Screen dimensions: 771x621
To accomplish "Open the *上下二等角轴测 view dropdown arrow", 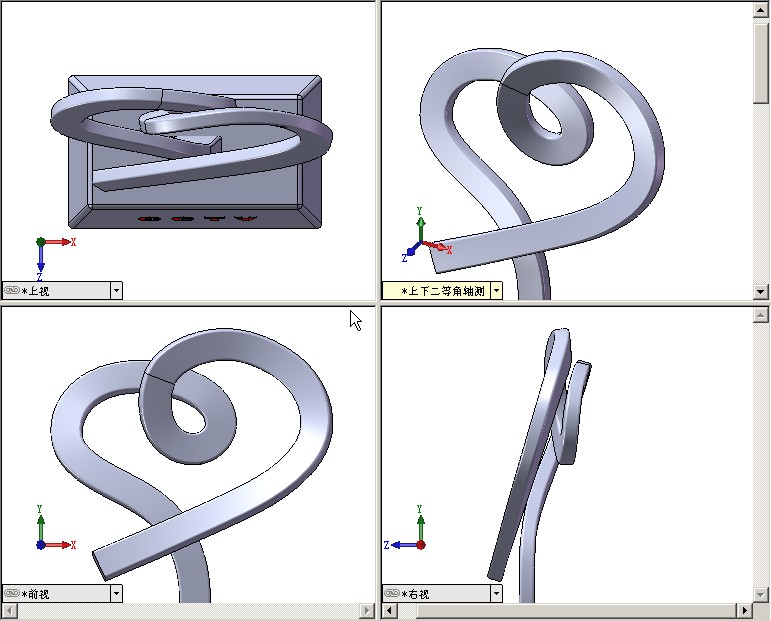I will pos(496,291).
